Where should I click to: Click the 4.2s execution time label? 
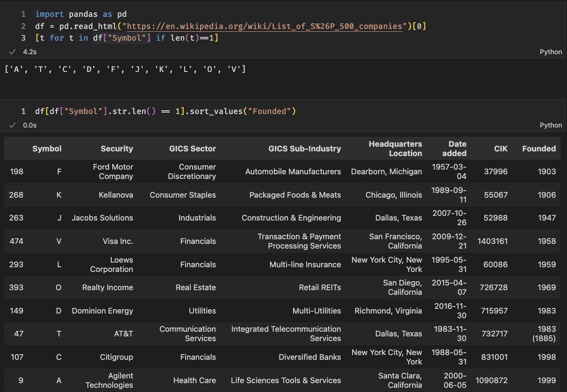pos(30,52)
